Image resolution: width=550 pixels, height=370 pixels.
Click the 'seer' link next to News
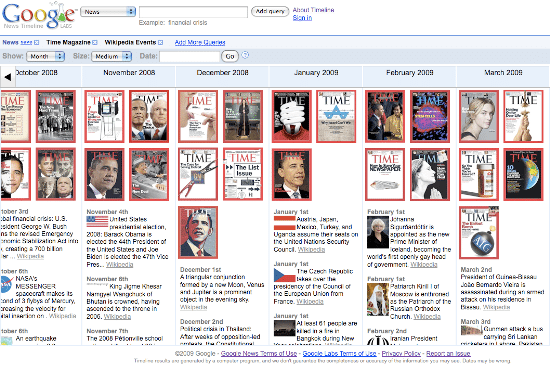point(26,42)
